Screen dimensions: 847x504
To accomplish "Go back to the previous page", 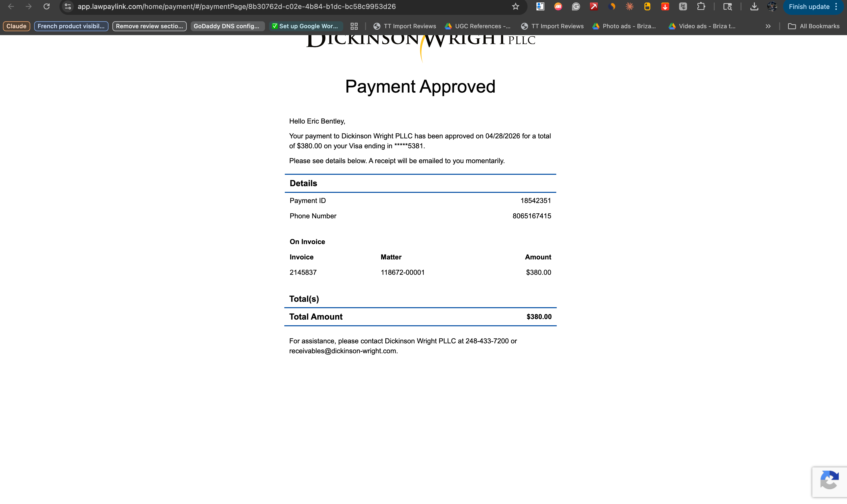I will [11, 6].
